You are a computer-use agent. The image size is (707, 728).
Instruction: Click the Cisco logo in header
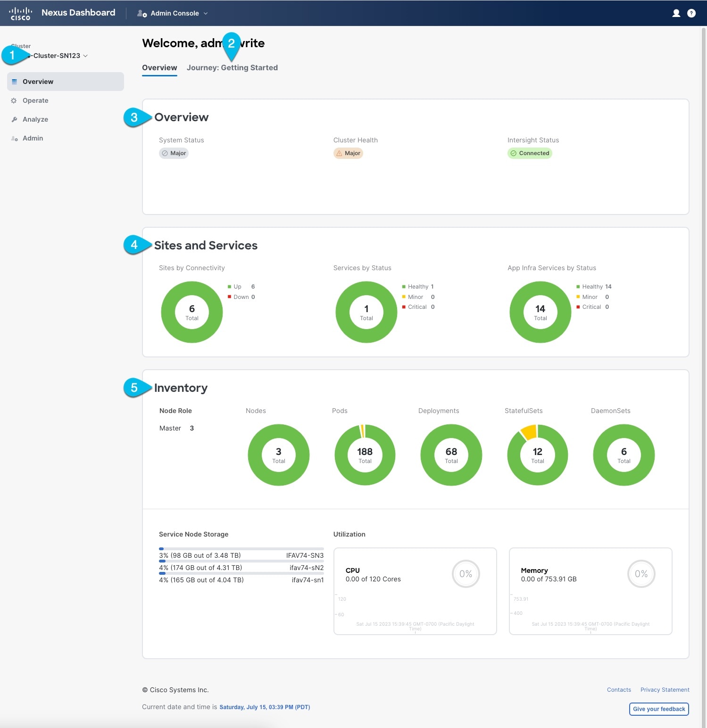click(20, 13)
